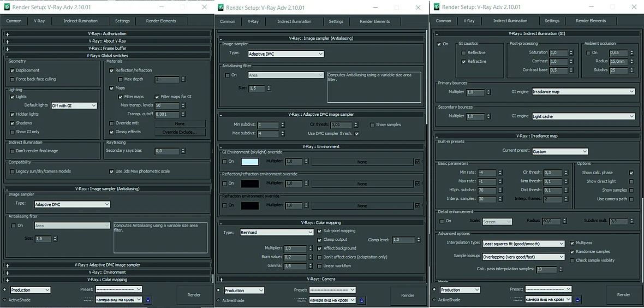This screenshot has height=308, width=644.
Task: Open Color mapping Type dropdown showing Reinhard
Action: 277,232
